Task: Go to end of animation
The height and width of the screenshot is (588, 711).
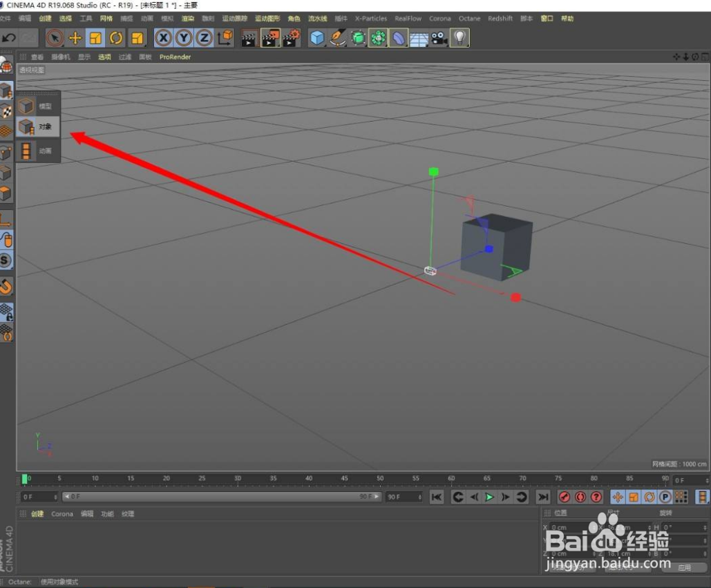Action: (x=543, y=497)
